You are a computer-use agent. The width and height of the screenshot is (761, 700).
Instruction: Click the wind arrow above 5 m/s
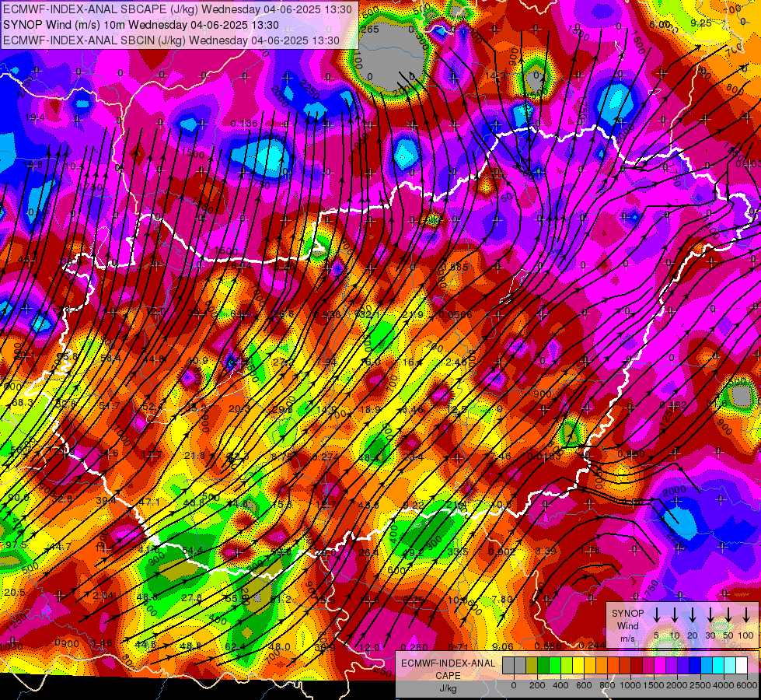coord(656,614)
